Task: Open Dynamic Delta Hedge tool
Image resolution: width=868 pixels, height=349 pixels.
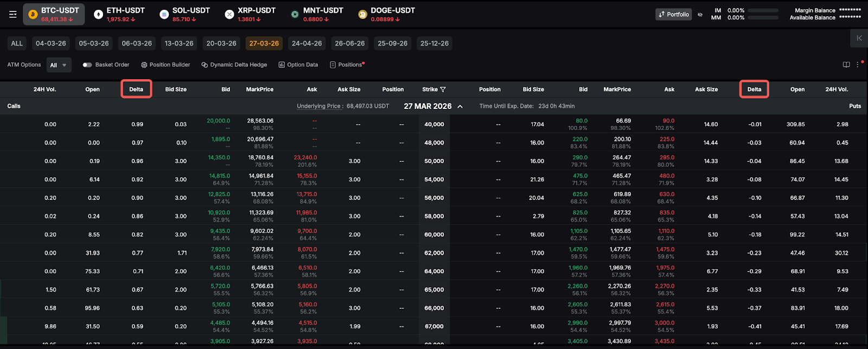Action: coord(234,64)
